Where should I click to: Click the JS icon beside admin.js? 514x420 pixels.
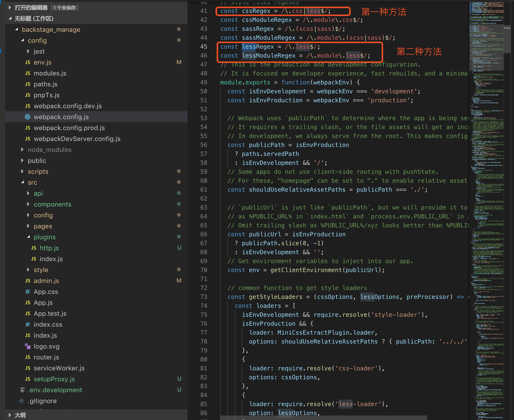tap(28, 281)
